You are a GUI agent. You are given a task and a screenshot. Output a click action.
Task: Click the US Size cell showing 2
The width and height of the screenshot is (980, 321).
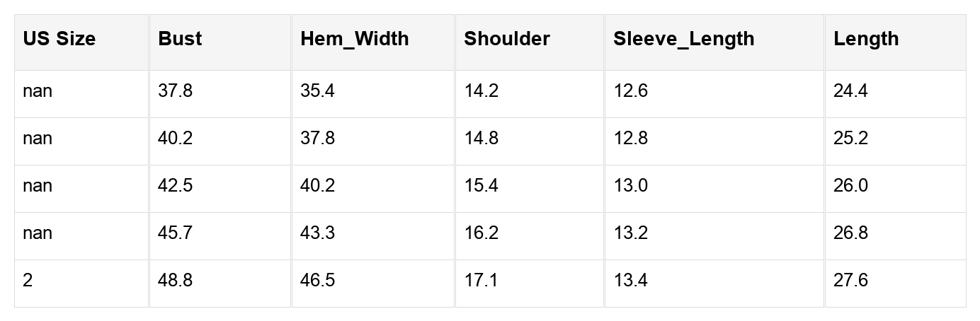click(x=28, y=281)
